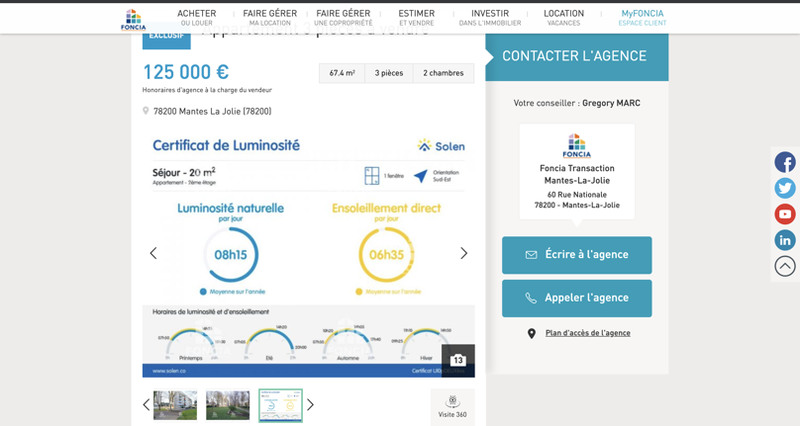Share listing on Facebook

click(785, 163)
